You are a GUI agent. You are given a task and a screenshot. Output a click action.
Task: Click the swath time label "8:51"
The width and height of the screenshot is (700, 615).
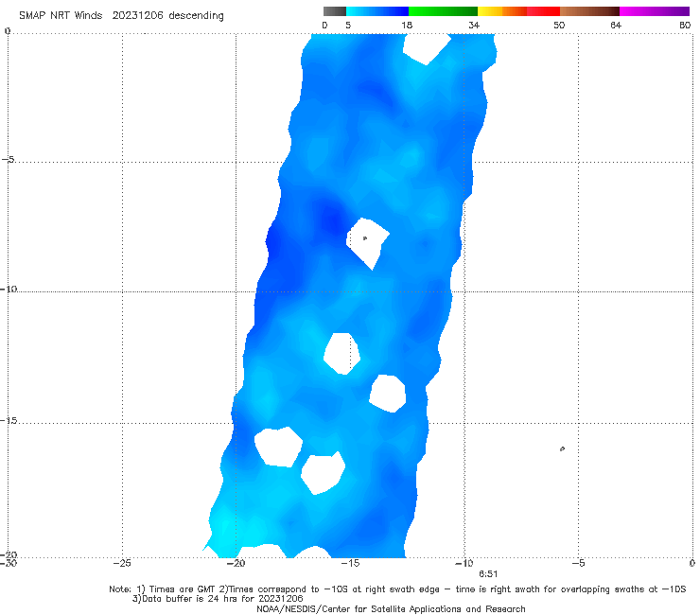(x=488, y=574)
